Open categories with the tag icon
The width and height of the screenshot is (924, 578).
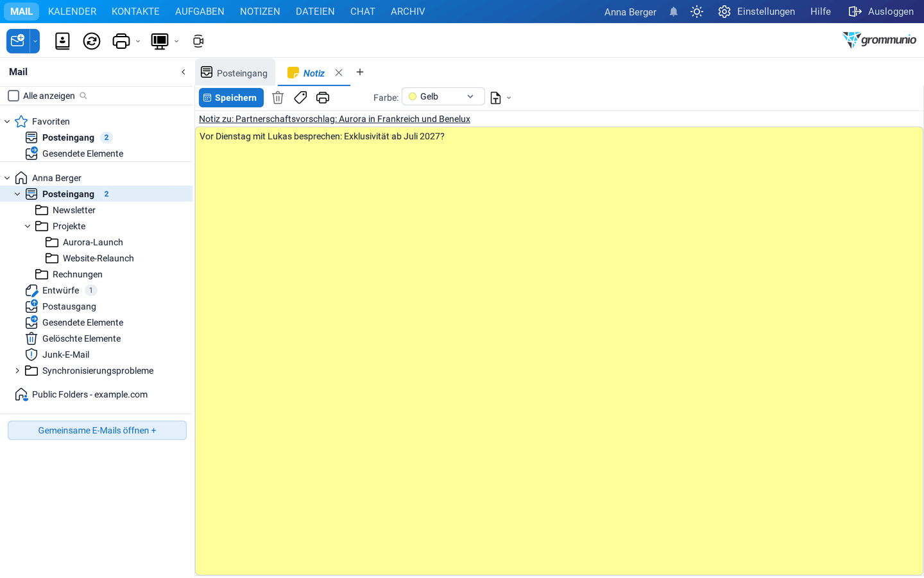point(300,98)
